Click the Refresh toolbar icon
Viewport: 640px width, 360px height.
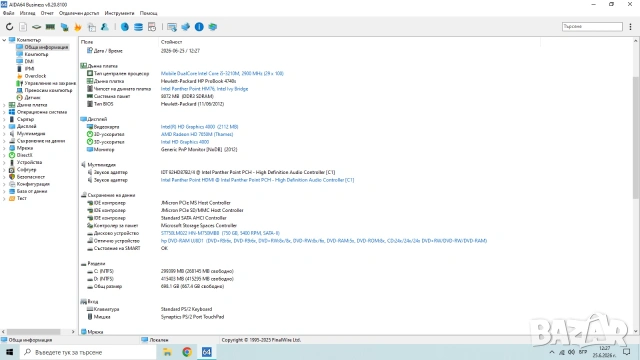[x=9, y=27]
